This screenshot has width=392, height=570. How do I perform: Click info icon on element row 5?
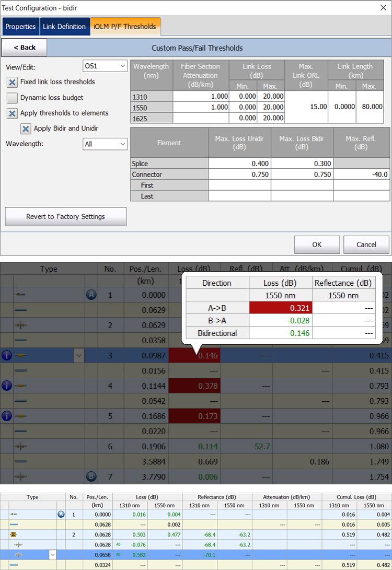7,416
